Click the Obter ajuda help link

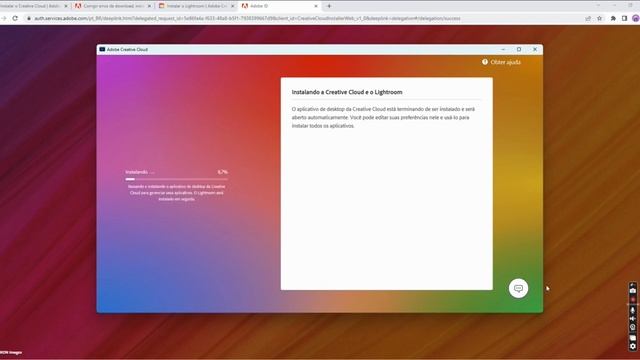tap(505, 62)
